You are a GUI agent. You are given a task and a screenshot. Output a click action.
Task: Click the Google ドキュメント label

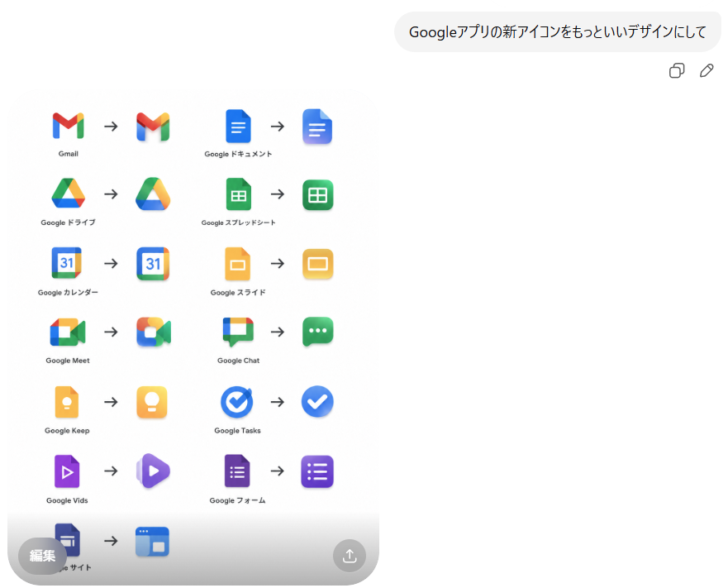[x=238, y=154]
